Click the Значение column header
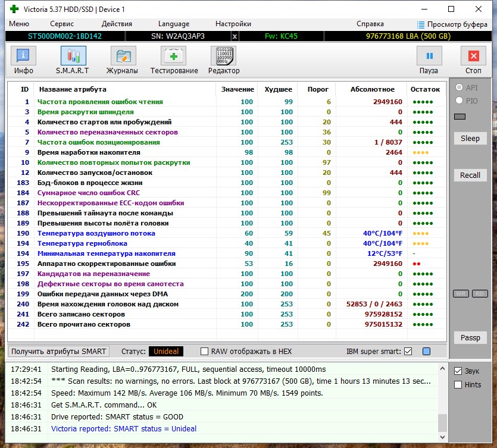The width and height of the screenshot is (497, 448). (x=237, y=89)
